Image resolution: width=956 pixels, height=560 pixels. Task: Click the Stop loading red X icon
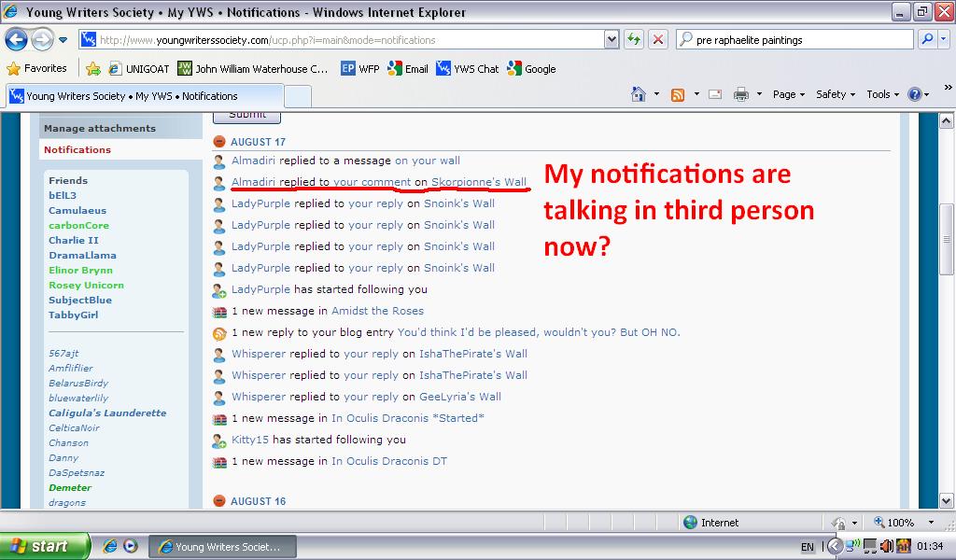click(x=658, y=39)
